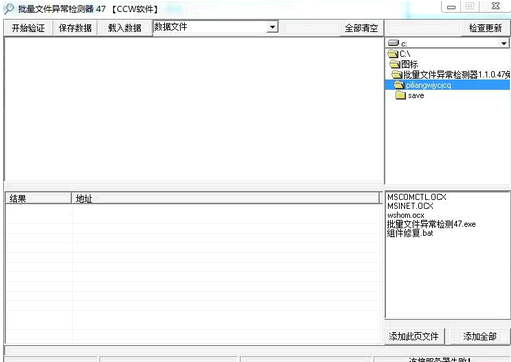Click the 图标 folder icon

pyautogui.click(x=395, y=64)
